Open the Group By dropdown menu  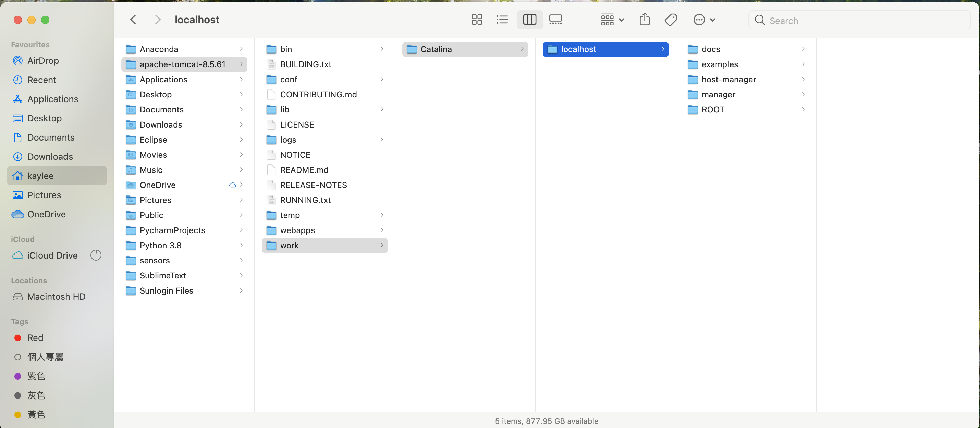click(x=612, y=20)
